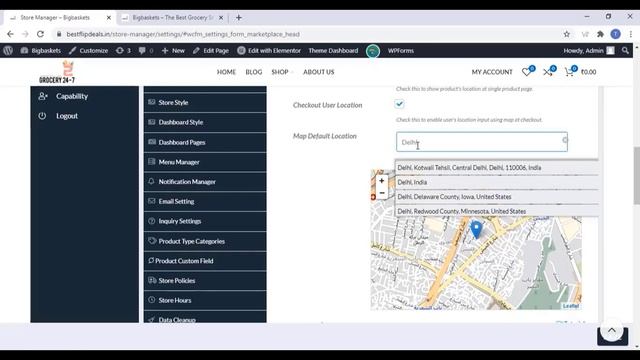
Task: Click the Grocery 24-7 logo
Action: [x=57, y=72]
